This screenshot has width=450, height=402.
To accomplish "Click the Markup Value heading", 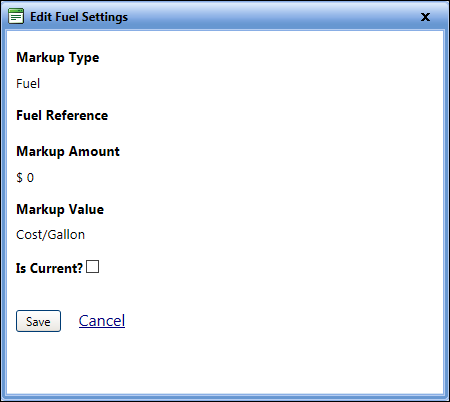I will [x=60, y=209].
